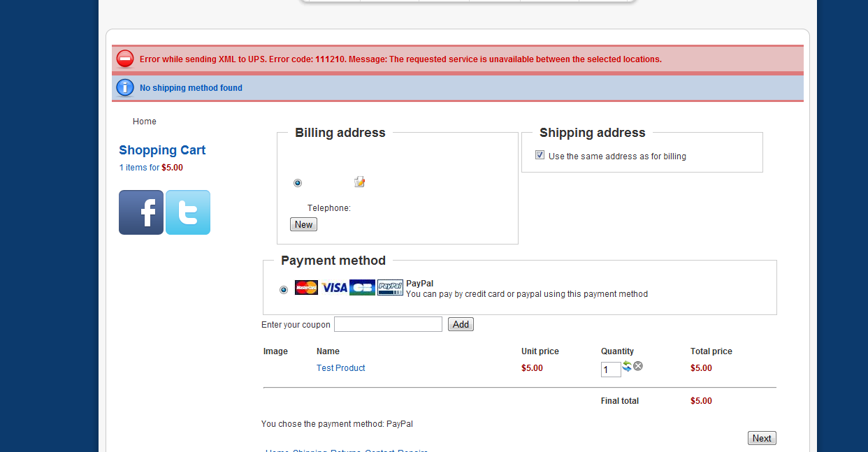This screenshot has height=452, width=868.
Task: Click the $5.00 beside Final total
Action: pos(701,401)
